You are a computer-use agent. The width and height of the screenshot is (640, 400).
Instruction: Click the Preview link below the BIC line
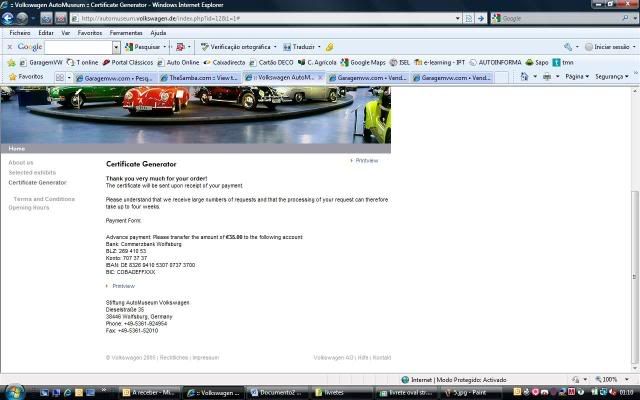[x=123, y=286]
